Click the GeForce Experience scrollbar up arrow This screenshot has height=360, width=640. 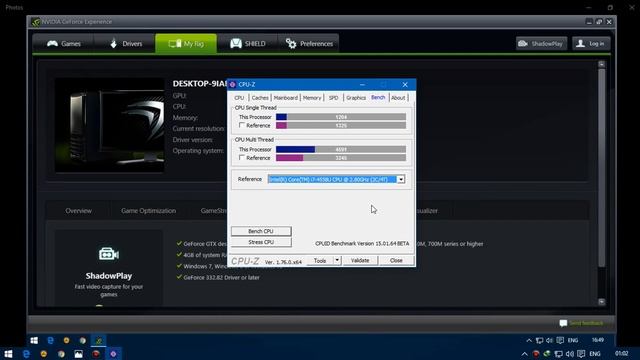[x=601, y=64]
